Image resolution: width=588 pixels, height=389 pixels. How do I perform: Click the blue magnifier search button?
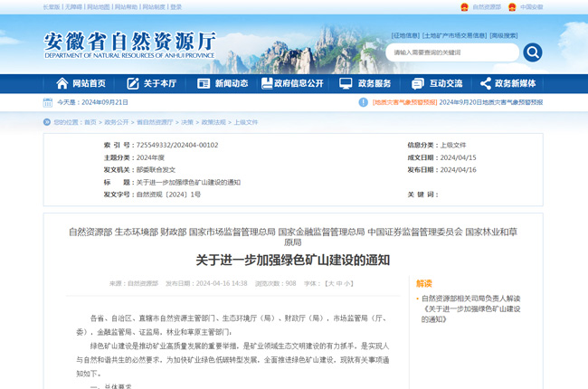pos(533,52)
